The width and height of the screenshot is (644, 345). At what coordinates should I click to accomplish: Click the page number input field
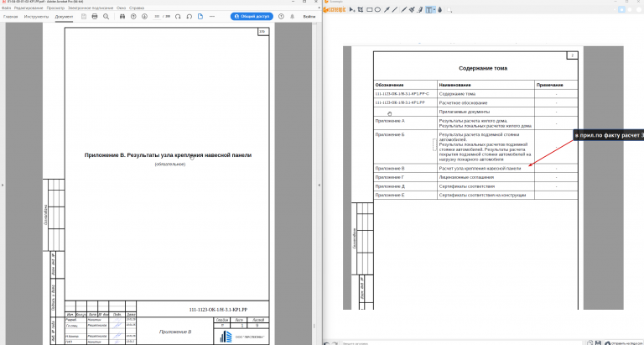(157, 17)
